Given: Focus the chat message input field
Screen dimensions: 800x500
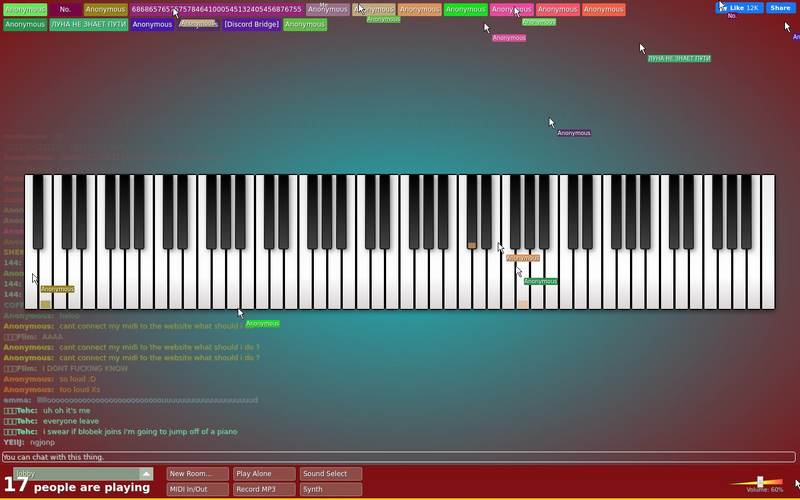Looking at the screenshot, I should click(399, 457).
